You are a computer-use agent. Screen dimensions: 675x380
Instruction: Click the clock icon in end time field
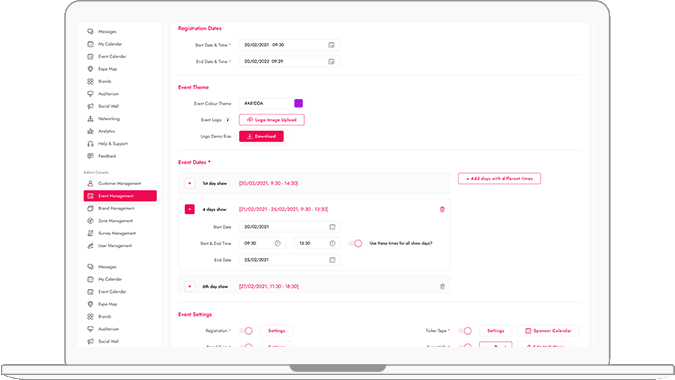pos(332,244)
